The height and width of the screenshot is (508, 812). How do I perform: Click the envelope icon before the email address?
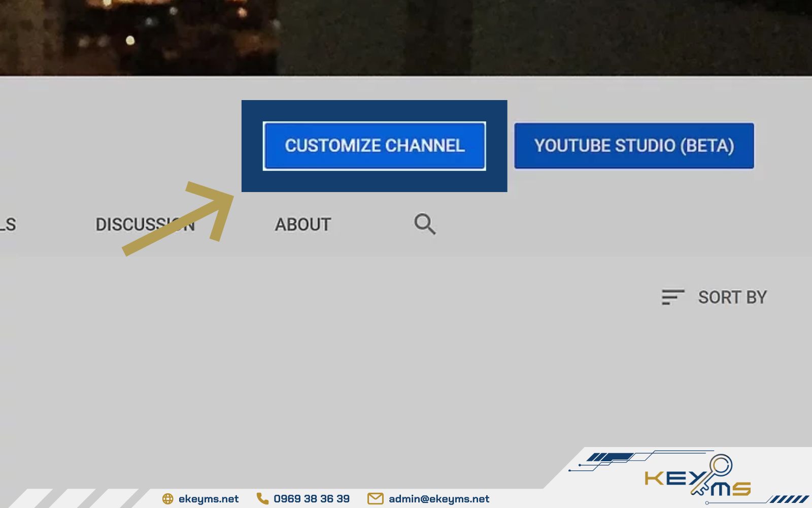375,499
